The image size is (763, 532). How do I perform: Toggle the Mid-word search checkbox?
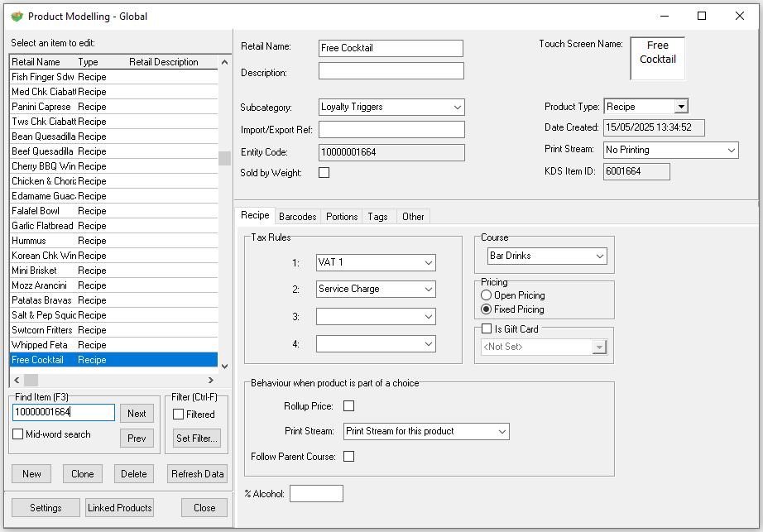tap(18, 434)
